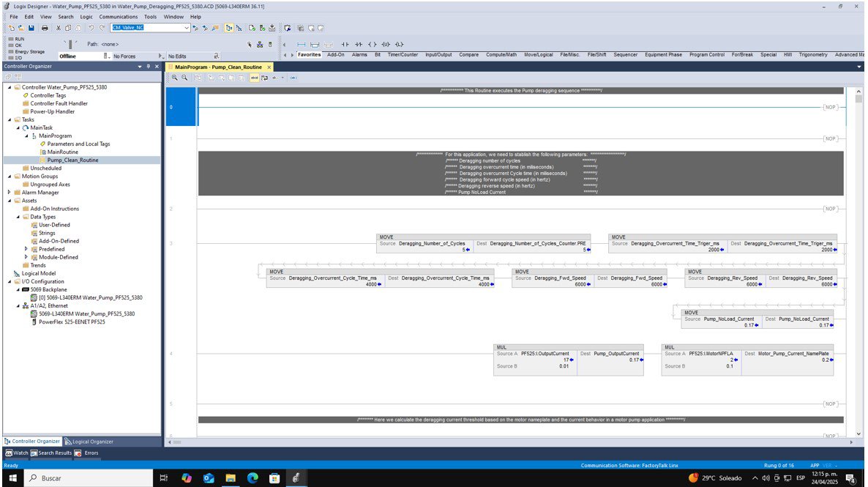
Task: Collapse the 5069 Backplane node
Action: pos(18,289)
